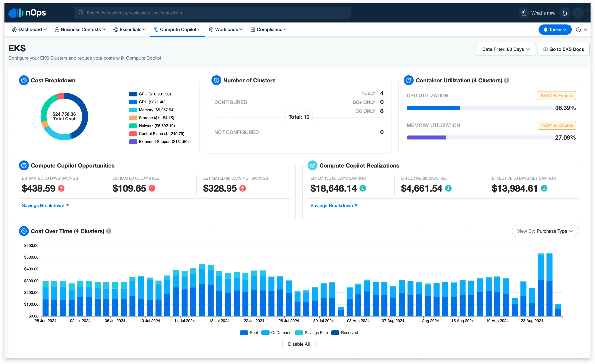Click the Control Plane color swatch
The image size is (595, 364).
[x=133, y=134]
